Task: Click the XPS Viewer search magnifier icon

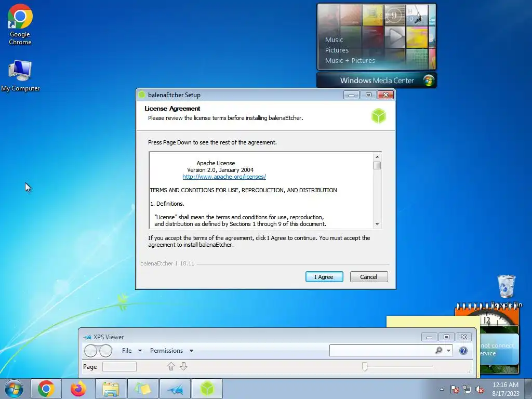Action: click(438, 350)
